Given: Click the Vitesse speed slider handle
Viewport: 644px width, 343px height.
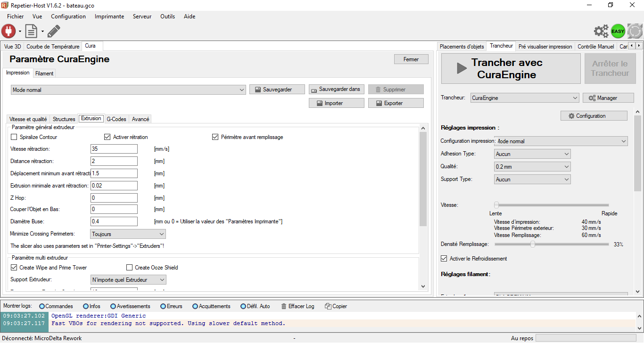Looking at the screenshot, I should 496,205.
